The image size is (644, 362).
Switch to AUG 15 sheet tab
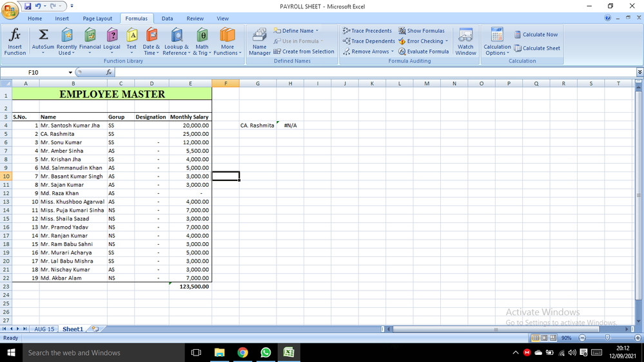(44, 329)
